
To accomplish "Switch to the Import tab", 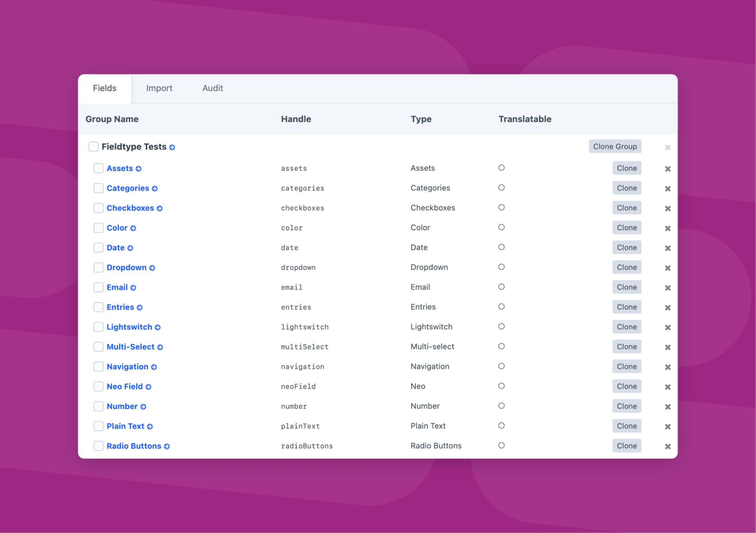I will point(159,88).
